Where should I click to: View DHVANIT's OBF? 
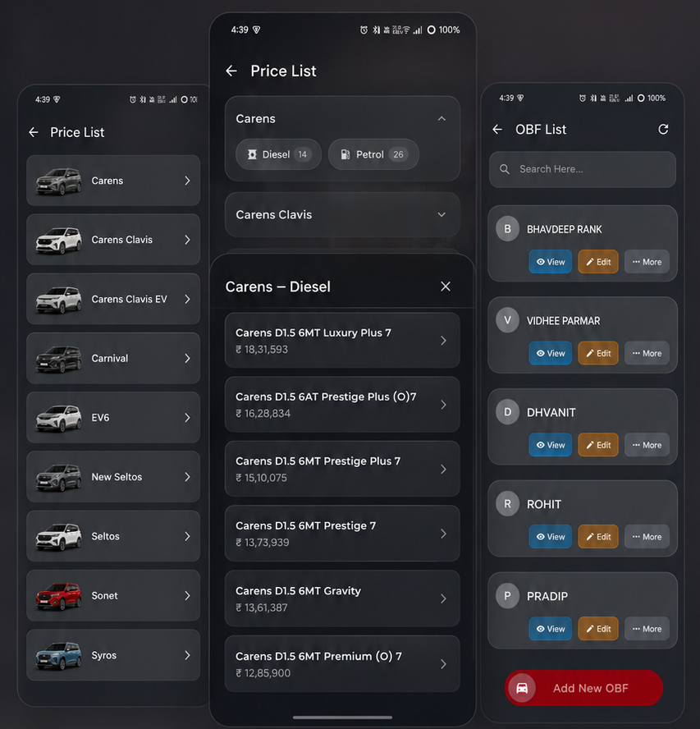click(x=551, y=445)
